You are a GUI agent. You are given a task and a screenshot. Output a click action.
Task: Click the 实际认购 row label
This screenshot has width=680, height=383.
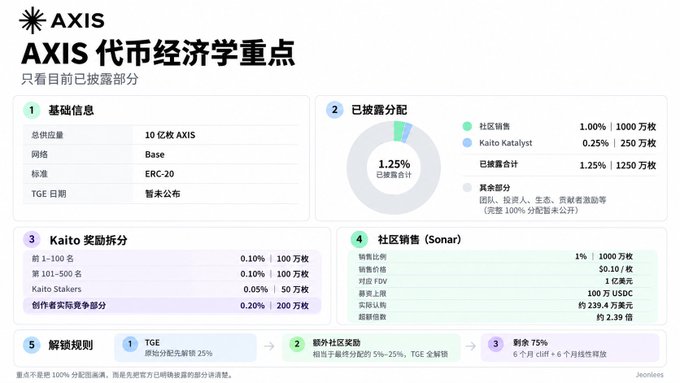pos(372,305)
